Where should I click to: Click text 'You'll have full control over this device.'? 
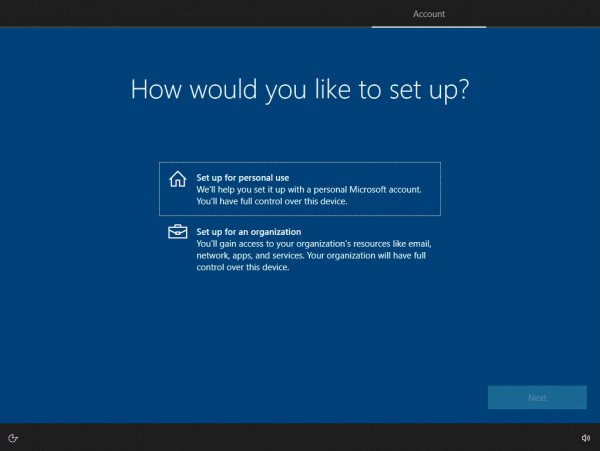coord(272,201)
